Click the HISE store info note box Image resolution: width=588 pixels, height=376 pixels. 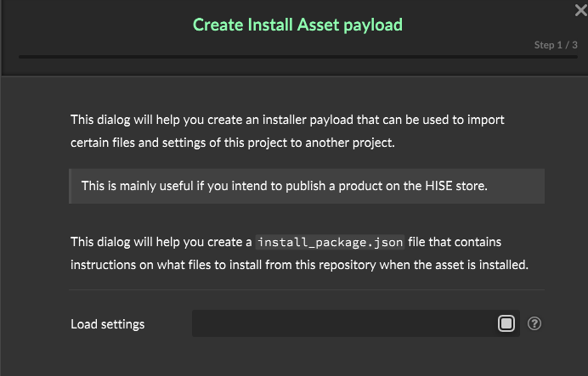tap(307, 185)
